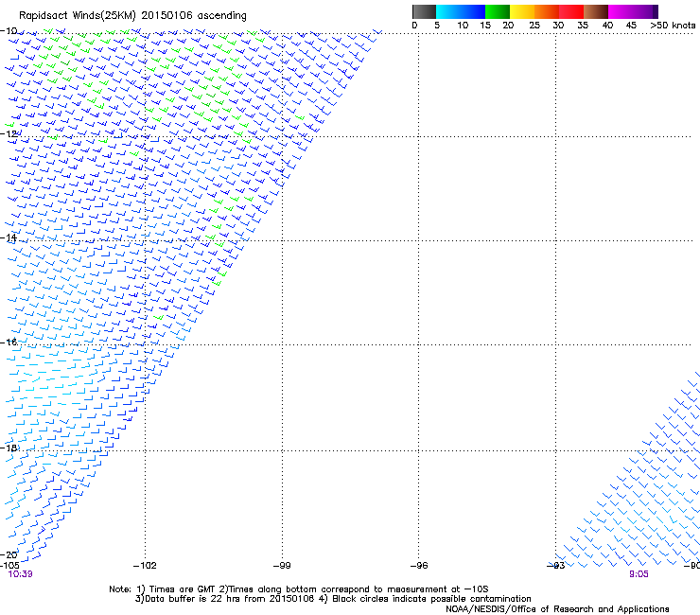The height and width of the screenshot is (615, 700).
Task: Click the '-14' latitude axis label
Action: [9, 238]
